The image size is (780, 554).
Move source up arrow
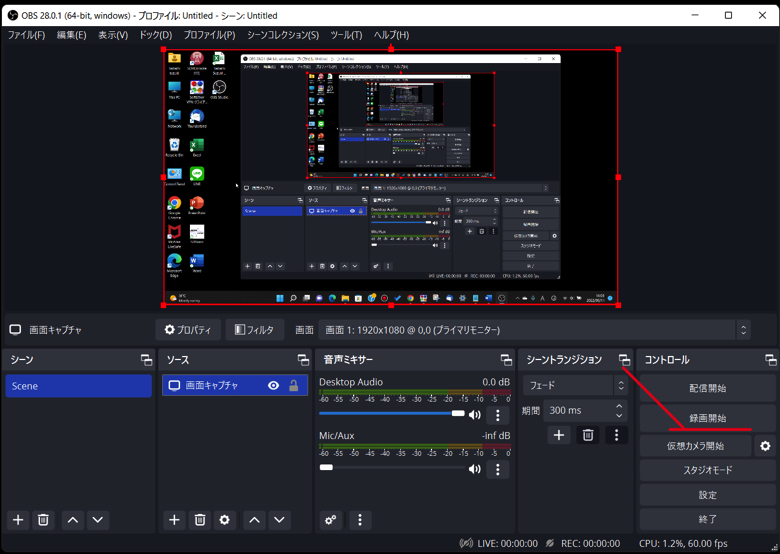coord(254,520)
